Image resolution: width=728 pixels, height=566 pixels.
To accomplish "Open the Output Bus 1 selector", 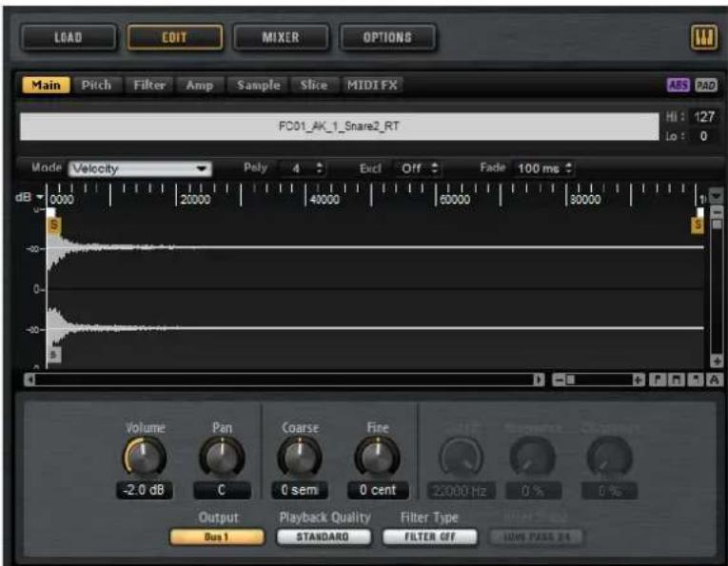I will coord(217,537).
